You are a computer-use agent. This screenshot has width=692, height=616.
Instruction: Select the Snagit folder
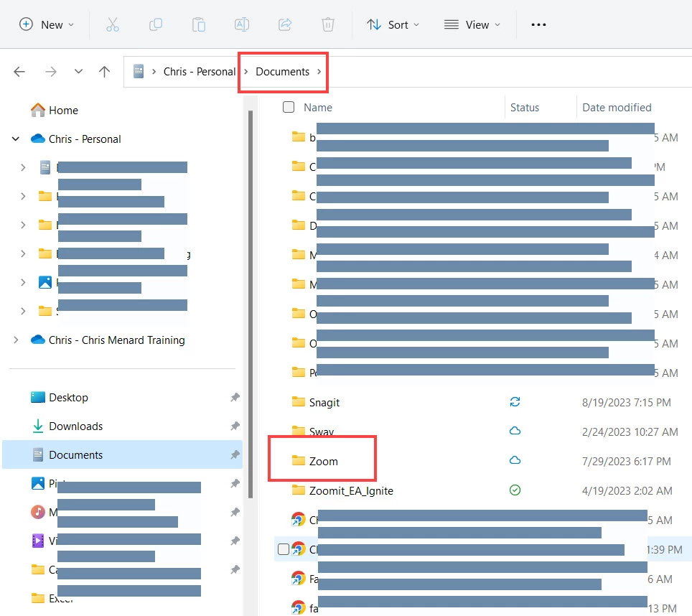pos(324,403)
